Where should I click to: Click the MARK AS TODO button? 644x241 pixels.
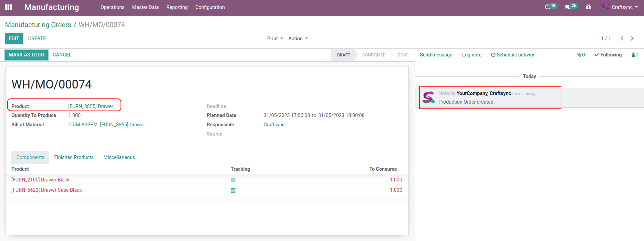point(27,55)
